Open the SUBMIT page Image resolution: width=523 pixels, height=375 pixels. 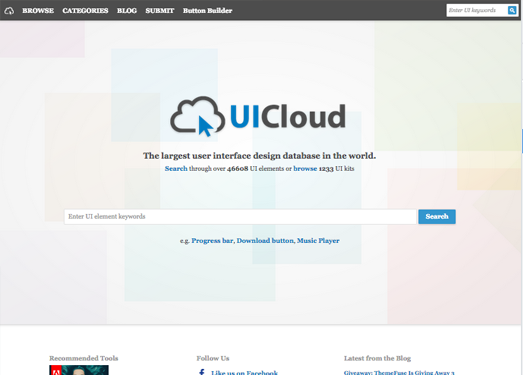tap(160, 11)
